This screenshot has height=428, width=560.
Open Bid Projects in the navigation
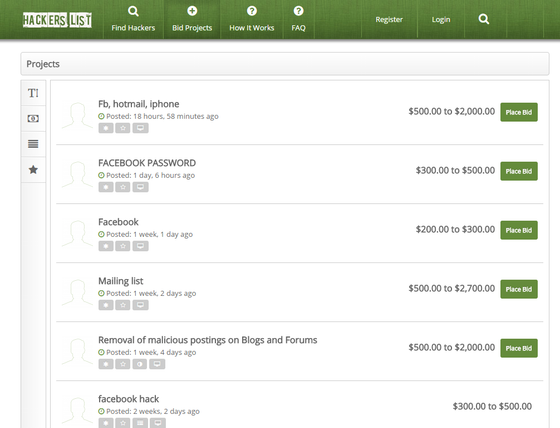tap(192, 19)
